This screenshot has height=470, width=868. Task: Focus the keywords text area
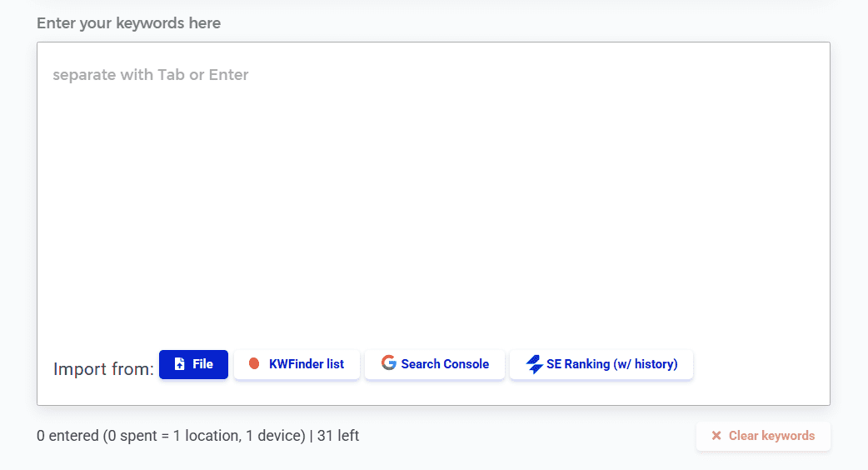433,208
